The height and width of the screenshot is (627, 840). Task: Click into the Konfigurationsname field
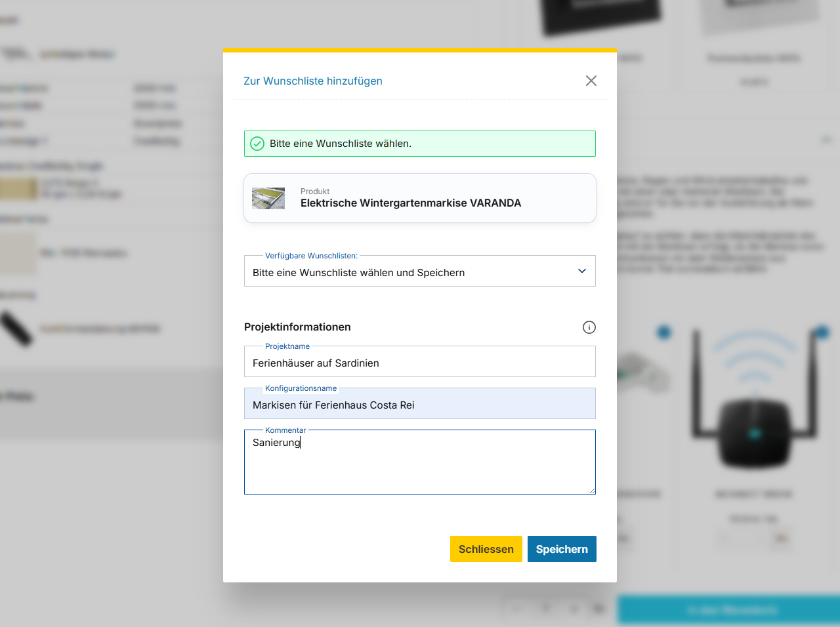(420, 403)
